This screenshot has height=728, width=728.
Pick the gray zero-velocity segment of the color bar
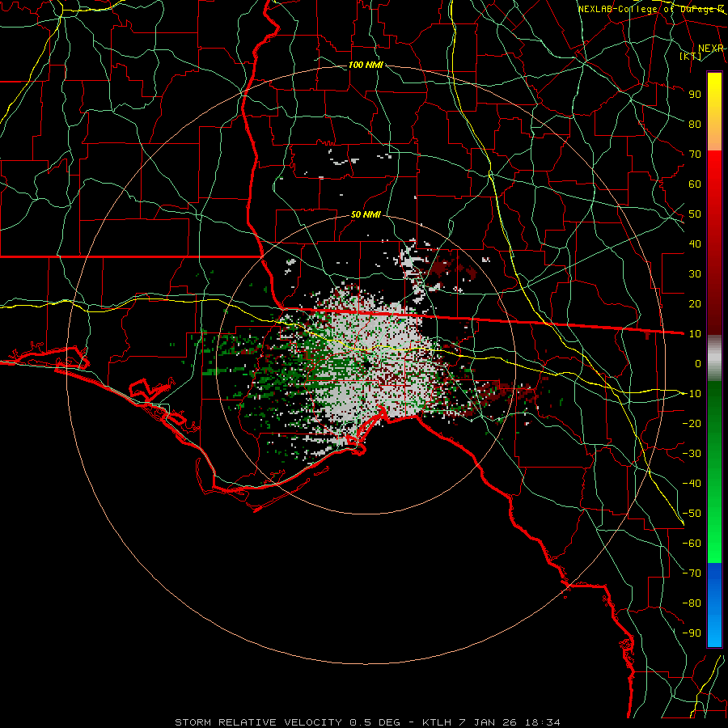(x=714, y=358)
